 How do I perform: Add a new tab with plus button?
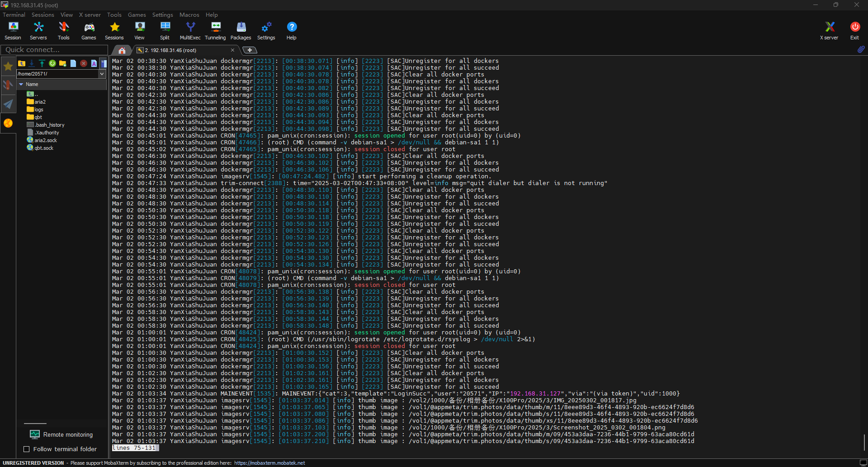point(250,50)
